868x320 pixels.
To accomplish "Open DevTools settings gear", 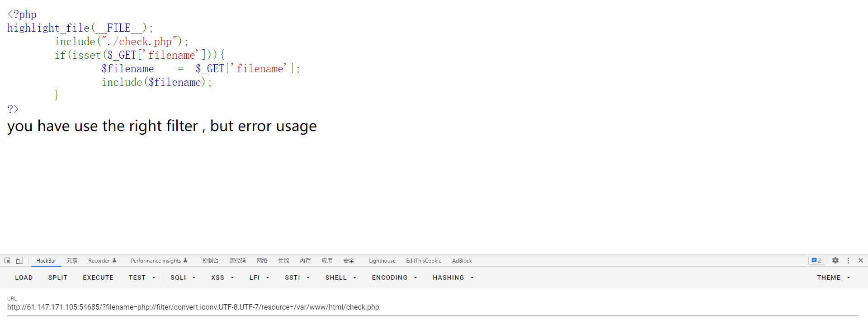I will (x=835, y=261).
